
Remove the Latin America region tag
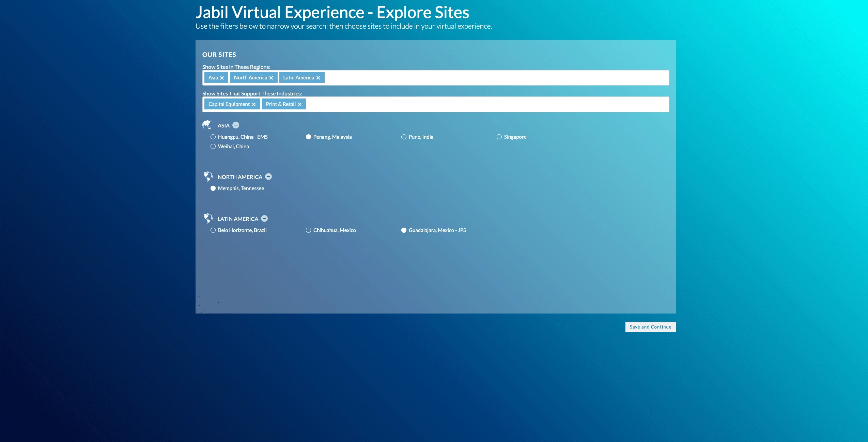[318, 78]
